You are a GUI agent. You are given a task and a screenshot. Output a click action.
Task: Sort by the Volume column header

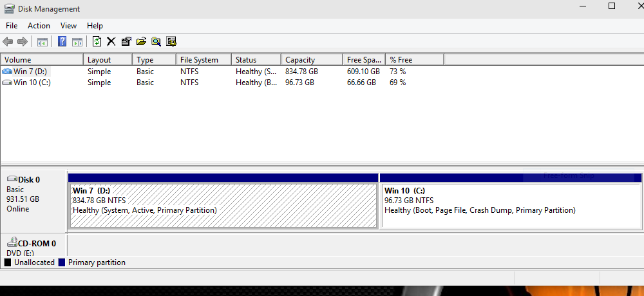pyautogui.click(x=42, y=59)
